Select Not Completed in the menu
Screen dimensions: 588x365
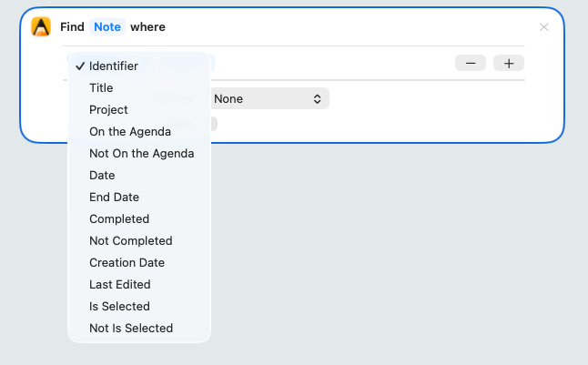(x=130, y=240)
